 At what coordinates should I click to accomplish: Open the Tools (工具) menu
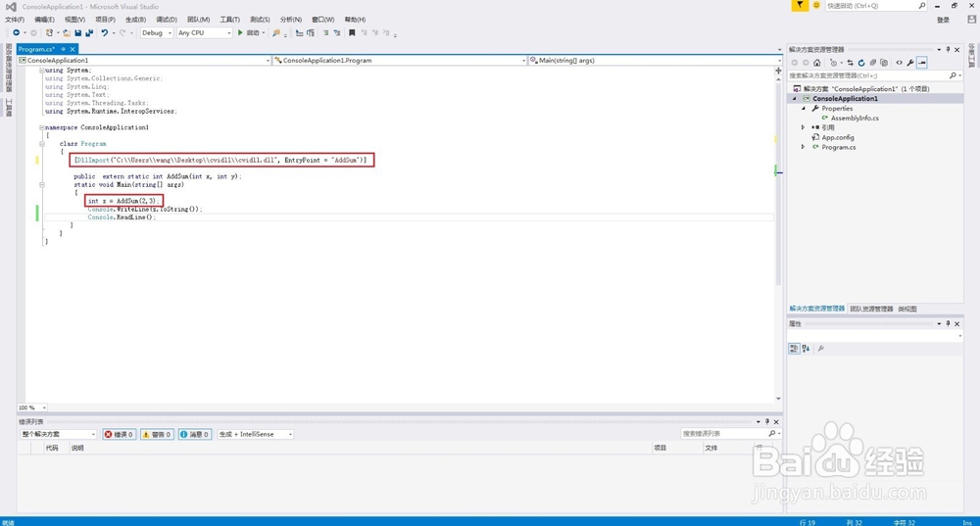point(229,20)
